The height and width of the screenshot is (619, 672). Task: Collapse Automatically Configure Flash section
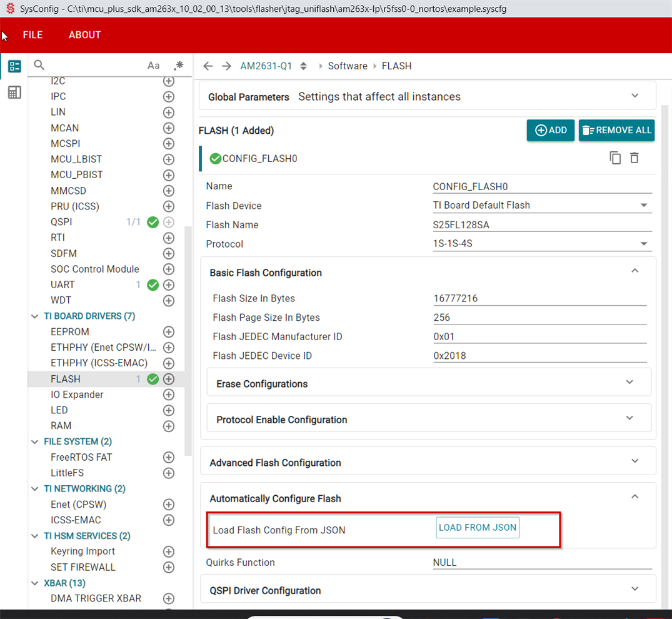(x=634, y=497)
